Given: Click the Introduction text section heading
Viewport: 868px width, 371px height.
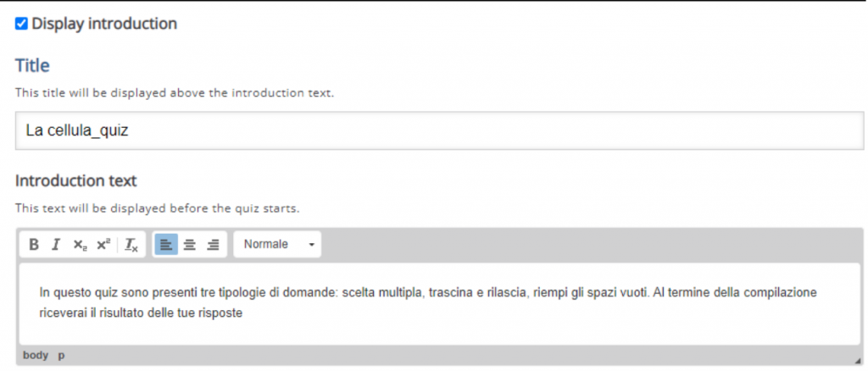Looking at the screenshot, I should point(75,180).
